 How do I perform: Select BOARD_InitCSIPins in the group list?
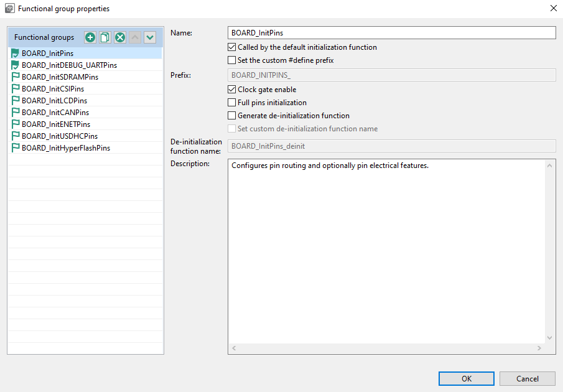click(53, 89)
